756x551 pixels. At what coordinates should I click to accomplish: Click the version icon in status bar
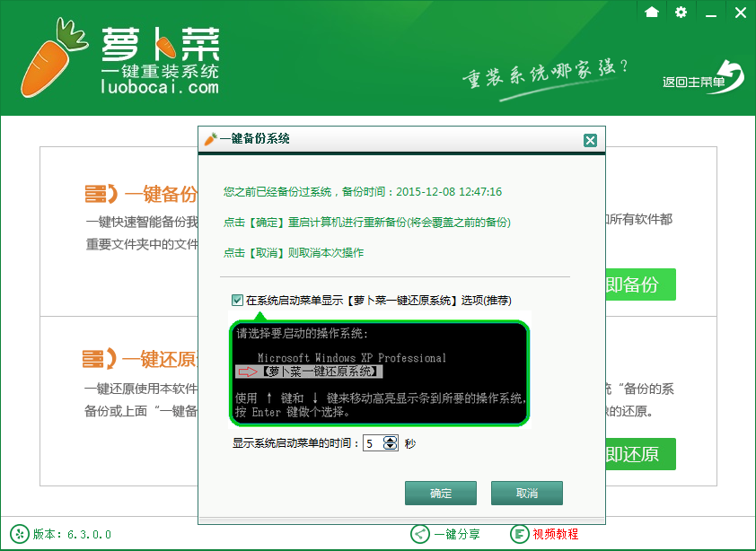coord(19,534)
